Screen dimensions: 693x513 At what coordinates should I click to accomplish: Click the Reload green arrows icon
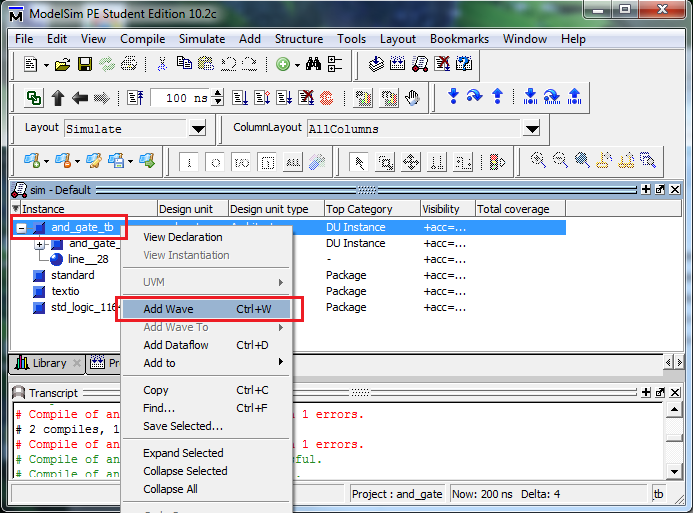tap(107, 65)
